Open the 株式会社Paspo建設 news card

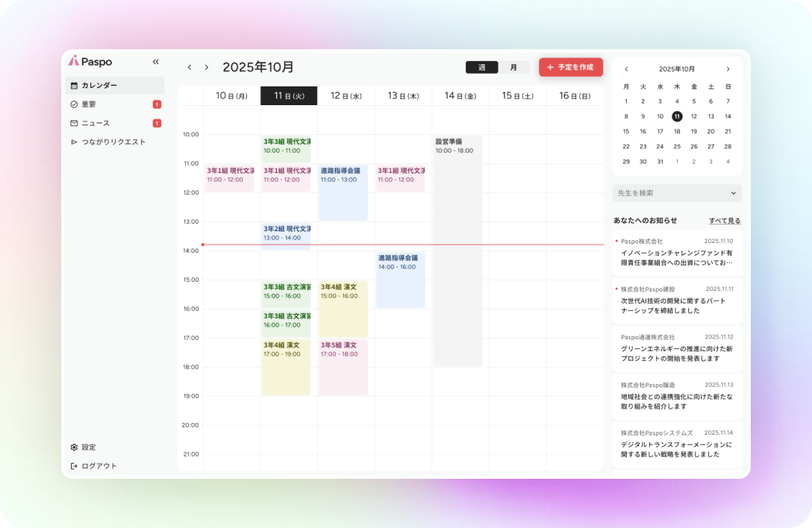(x=677, y=301)
